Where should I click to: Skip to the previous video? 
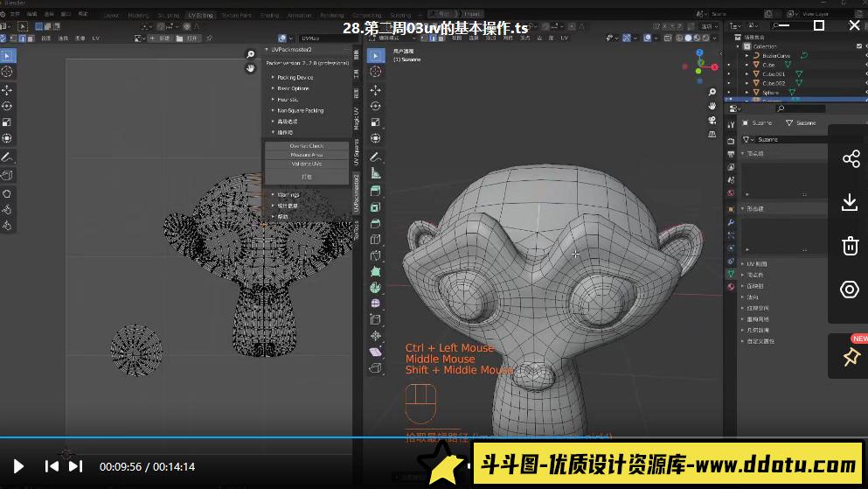click(x=52, y=466)
